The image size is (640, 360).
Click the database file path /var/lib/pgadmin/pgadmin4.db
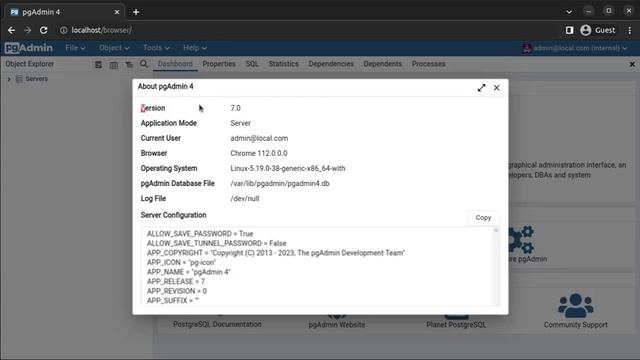pos(280,184)
